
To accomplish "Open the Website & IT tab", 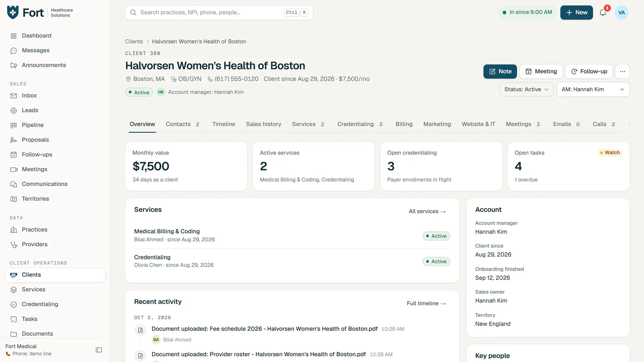I will 478,124.
